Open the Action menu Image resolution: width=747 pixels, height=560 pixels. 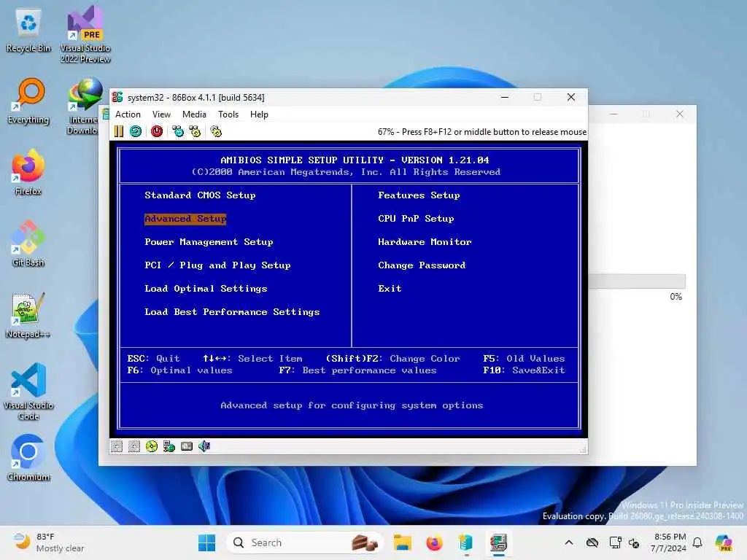click(128, 114)
